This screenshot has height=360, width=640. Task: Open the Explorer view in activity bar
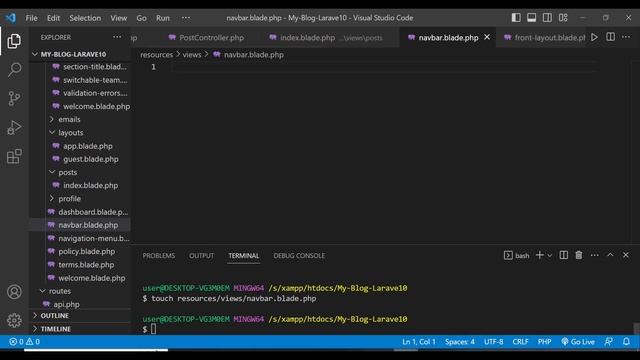pyautogui.click(x=14, y=41)
